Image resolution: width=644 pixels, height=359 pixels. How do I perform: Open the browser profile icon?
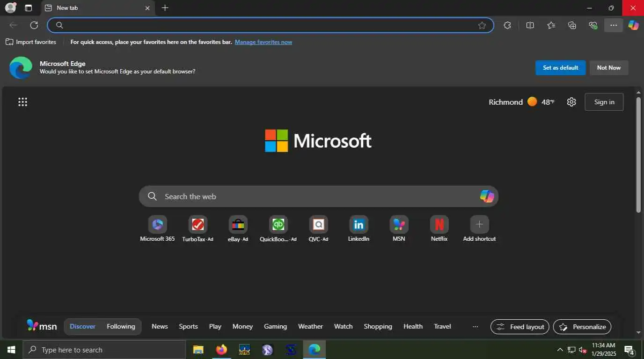(x=10, y=7)
